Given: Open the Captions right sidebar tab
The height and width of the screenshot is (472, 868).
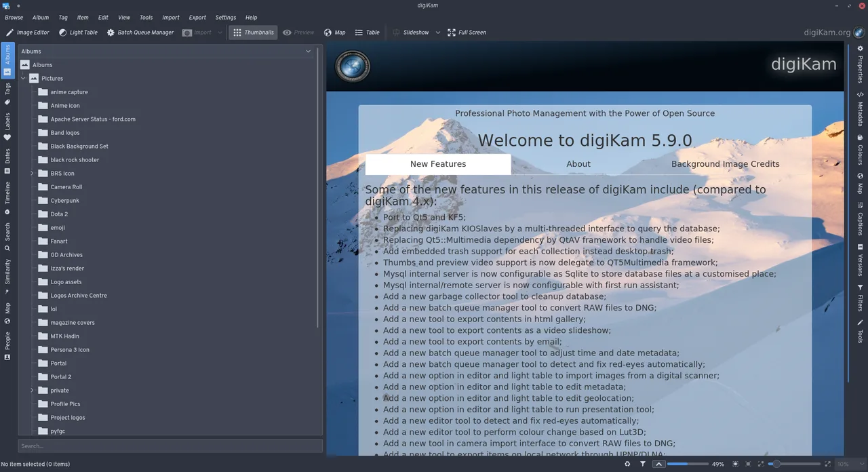Looking at the screenshot, I should pyautogui.click(x=860, y=218).
